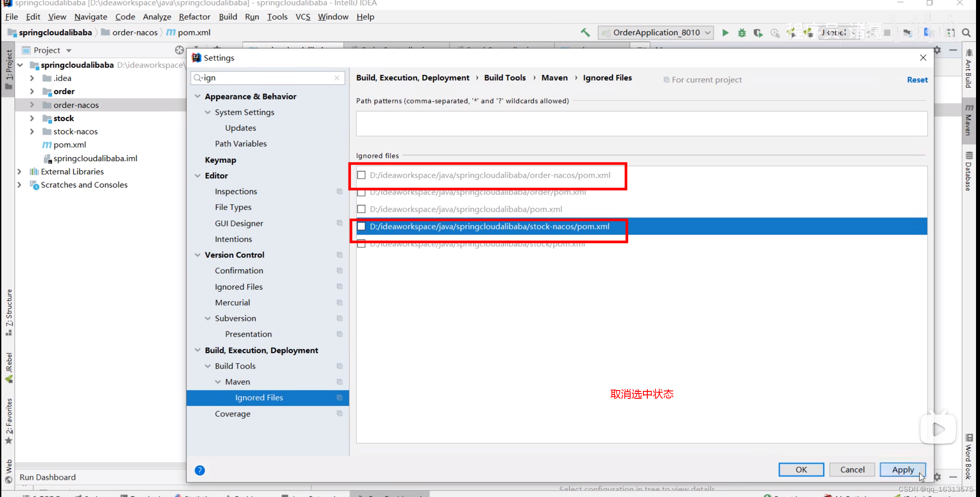Image resolution: width=980 pixels, height=497 pixels.
Task: Click the help question mark icon
Action: click(200, 470)
